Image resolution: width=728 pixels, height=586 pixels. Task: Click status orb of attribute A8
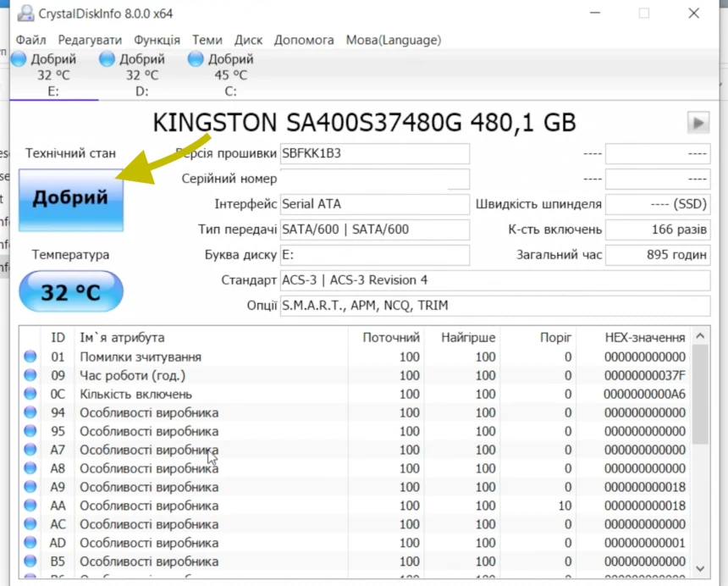tap(30, 468)
